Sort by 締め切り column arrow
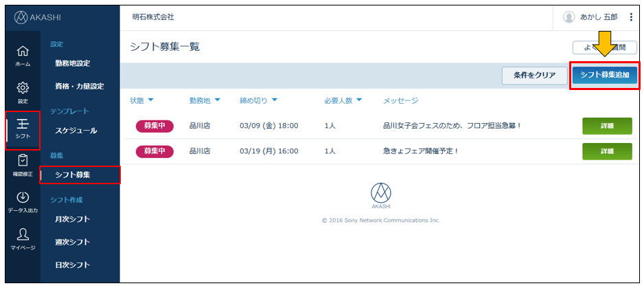The width and height of the screenshot is (644, 288). point(275,100)
